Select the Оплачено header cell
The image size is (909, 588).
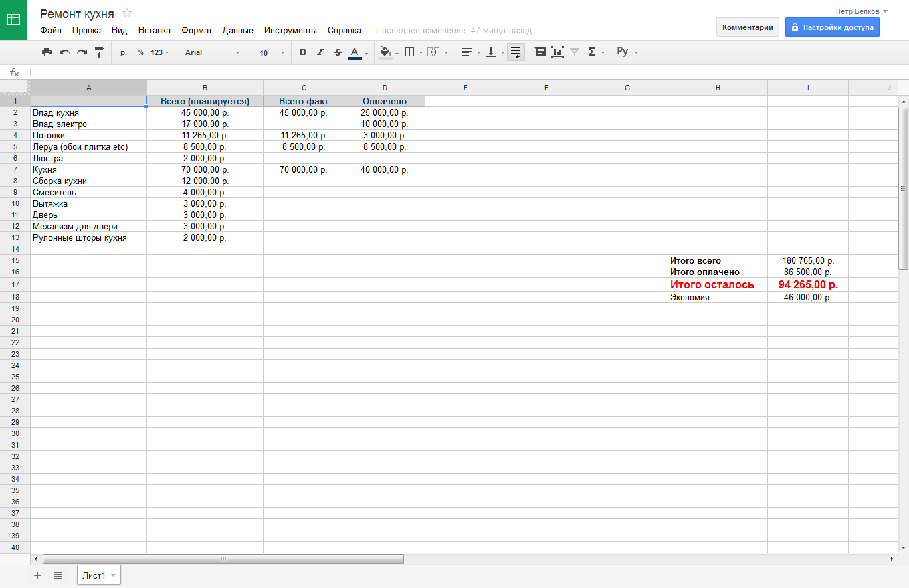pyautogui.click(x=385, y=101)
